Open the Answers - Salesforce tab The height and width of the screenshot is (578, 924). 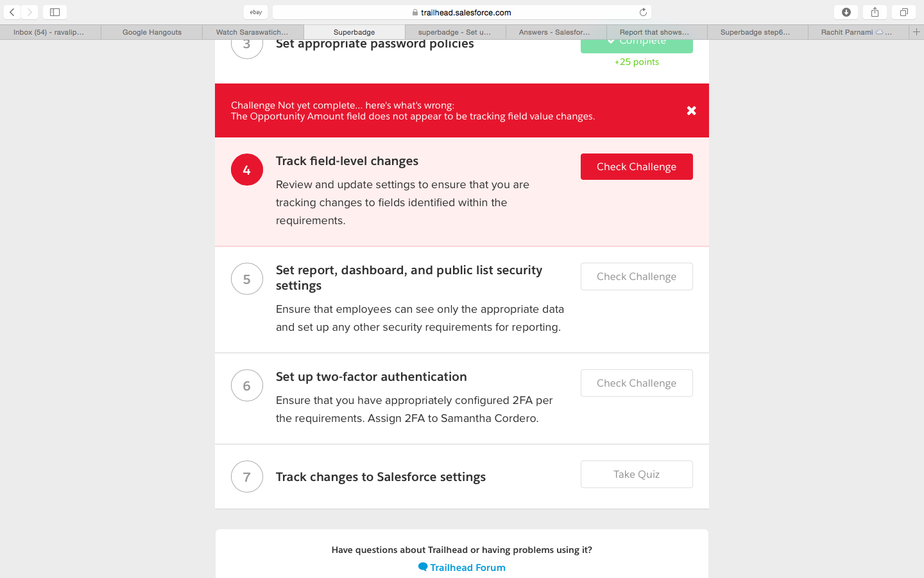(554, 32)
